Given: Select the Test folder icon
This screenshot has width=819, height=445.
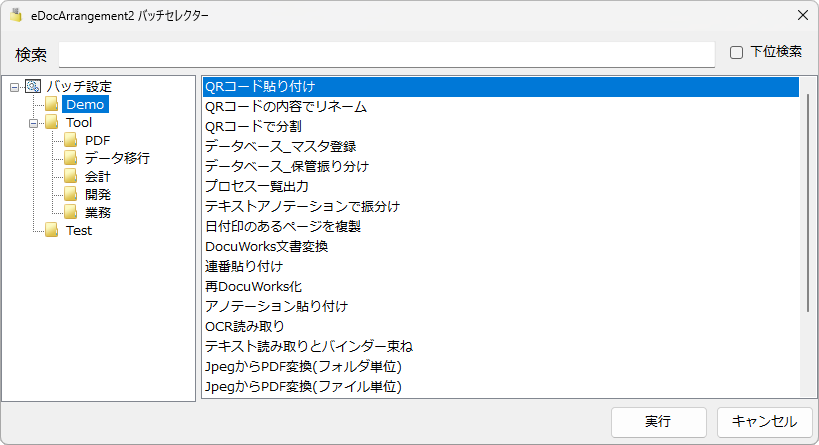Looking at the screenshot, I should (x=51, y=230).
